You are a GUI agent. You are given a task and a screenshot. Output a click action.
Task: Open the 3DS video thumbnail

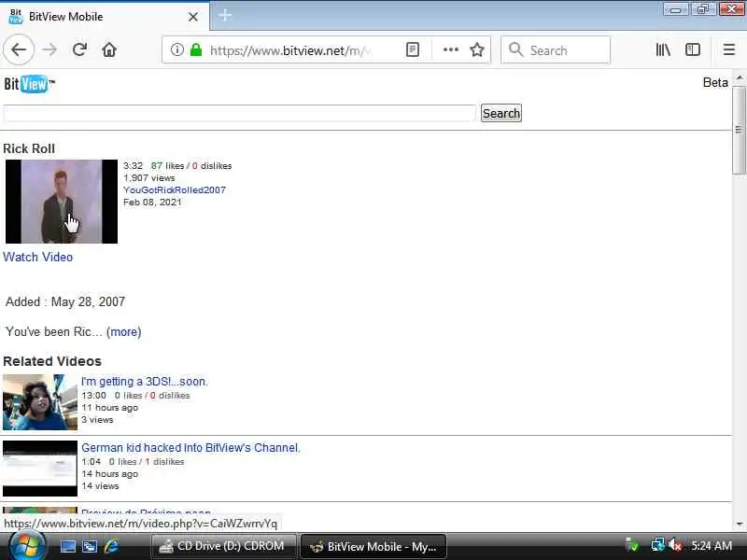pos(40,402)
